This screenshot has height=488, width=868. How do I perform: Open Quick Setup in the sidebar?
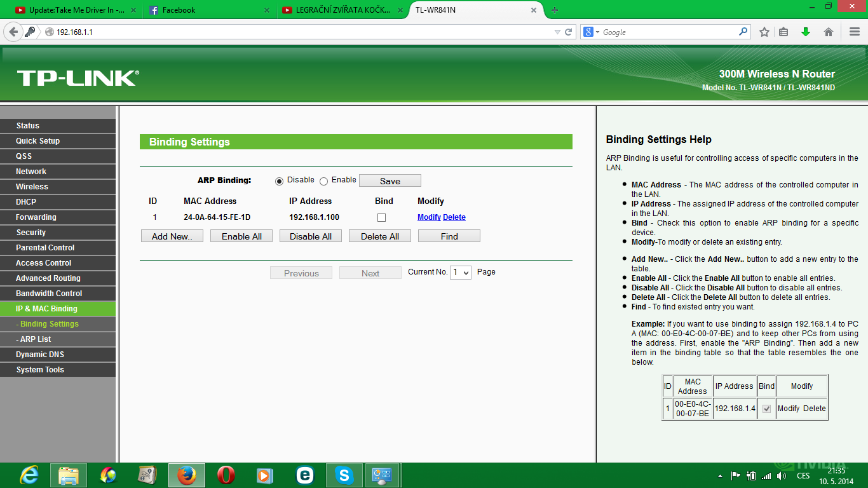tap(58, 141)
